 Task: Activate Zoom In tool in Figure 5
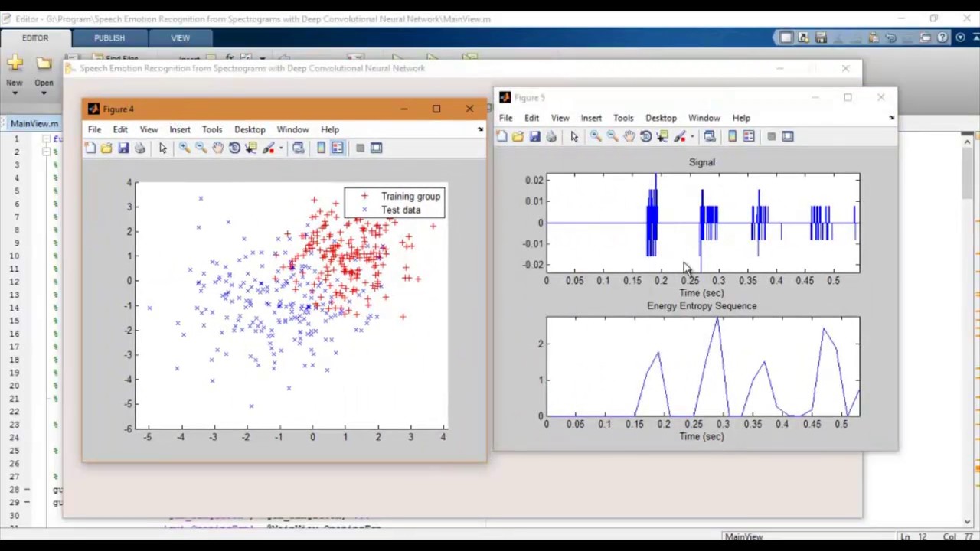(596, 136)
